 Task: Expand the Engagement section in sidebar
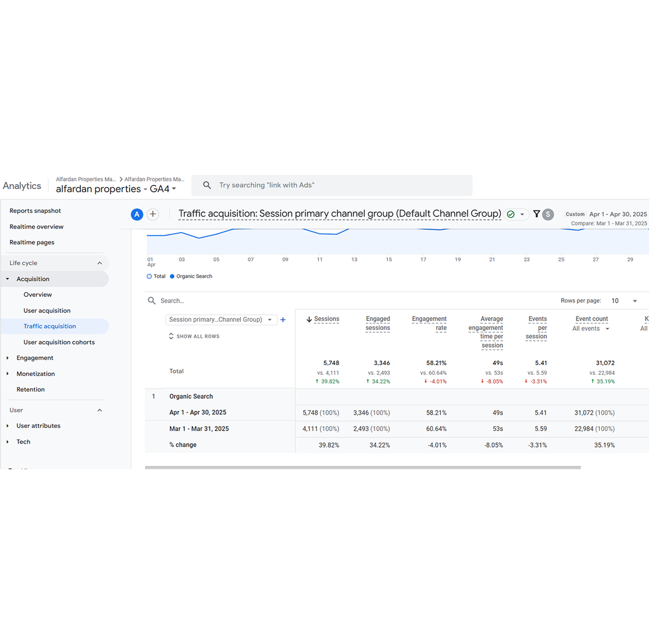[35, 358]
